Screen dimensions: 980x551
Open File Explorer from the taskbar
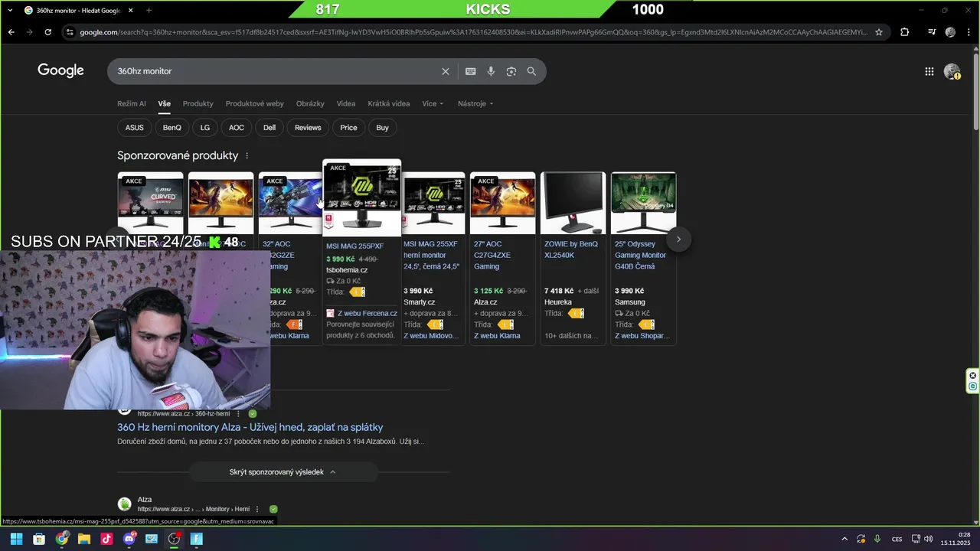pyautogui.click(x=84, y=539)
